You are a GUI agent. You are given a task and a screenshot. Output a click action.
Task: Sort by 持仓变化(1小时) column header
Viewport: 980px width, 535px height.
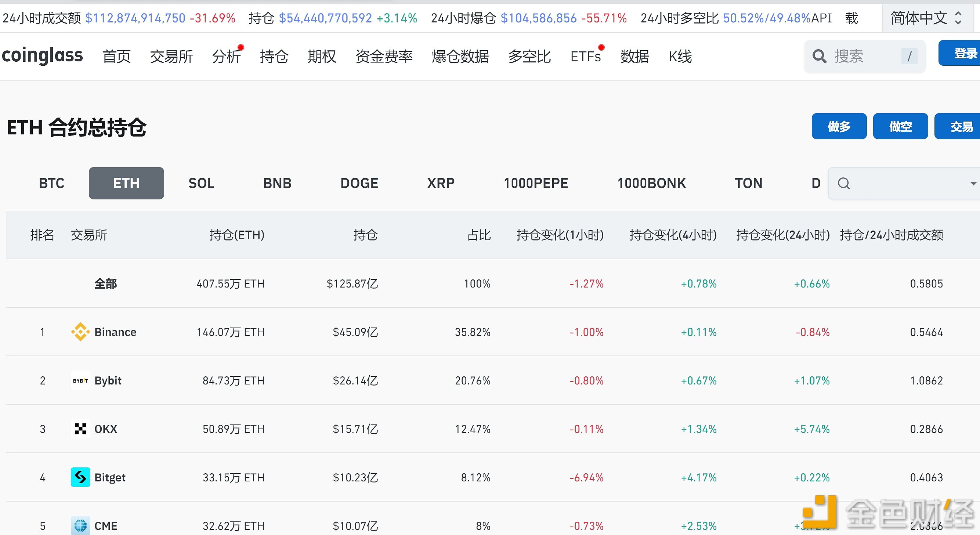click(x=560, y=235)
